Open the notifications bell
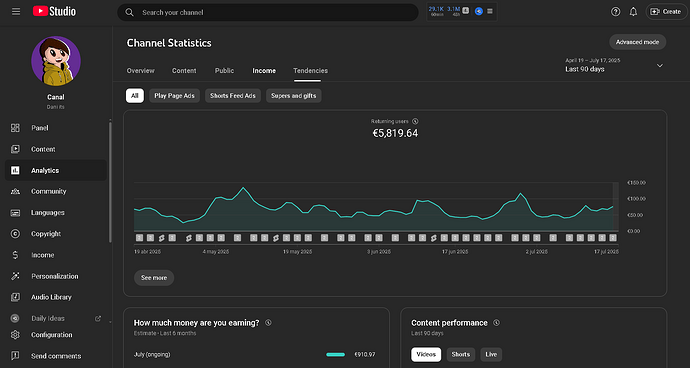This screenshot has width=690, height=368. point(633,12)
